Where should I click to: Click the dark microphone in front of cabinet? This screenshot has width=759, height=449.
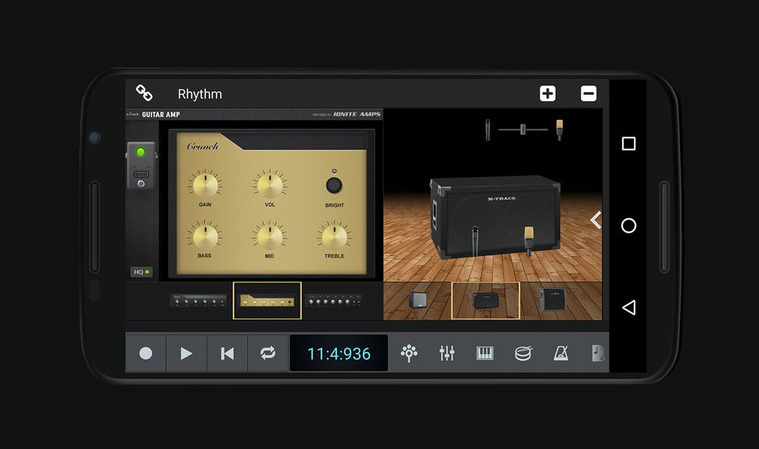click(x=475, y=240)
